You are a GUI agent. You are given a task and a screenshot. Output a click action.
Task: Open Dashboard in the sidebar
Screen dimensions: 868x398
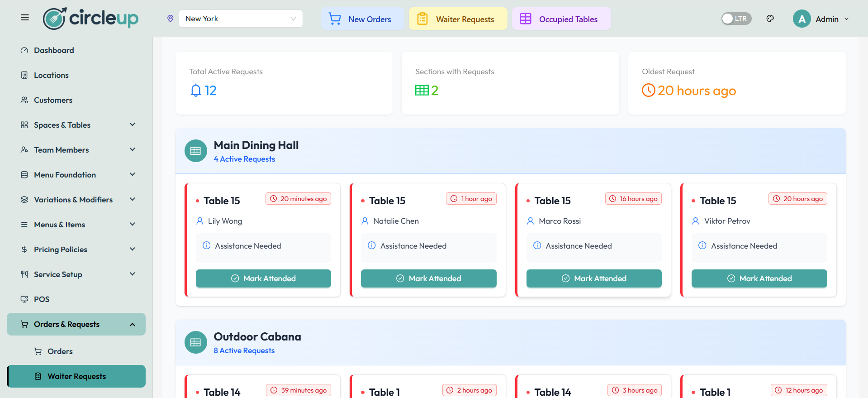click(x=76, y=50)
